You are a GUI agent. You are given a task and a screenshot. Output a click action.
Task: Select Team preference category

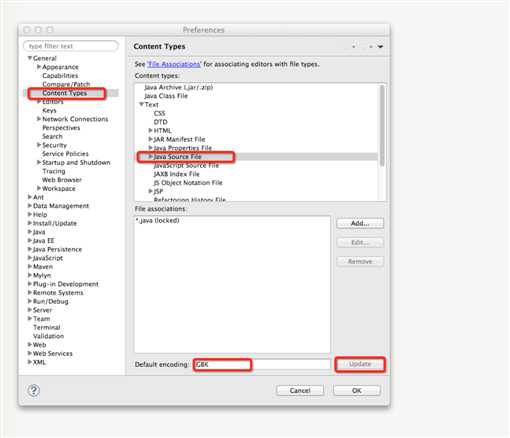pos(41,318)
